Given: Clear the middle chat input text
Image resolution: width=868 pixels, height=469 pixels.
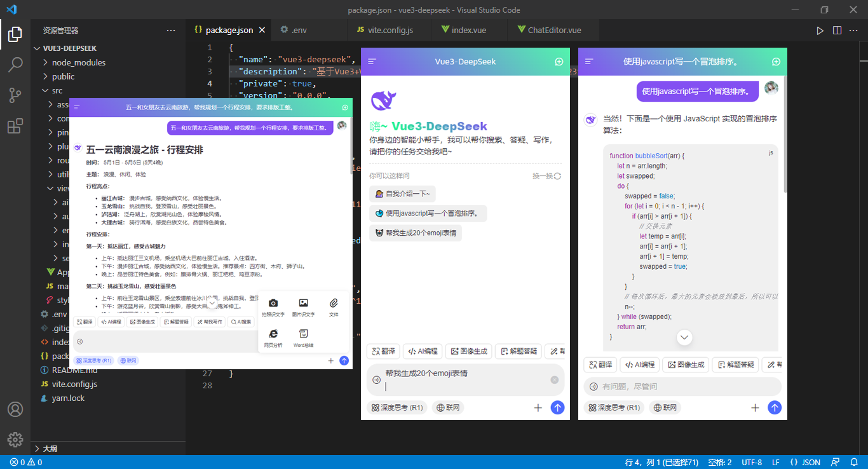Looking at the screenshot, I should 554,380.
